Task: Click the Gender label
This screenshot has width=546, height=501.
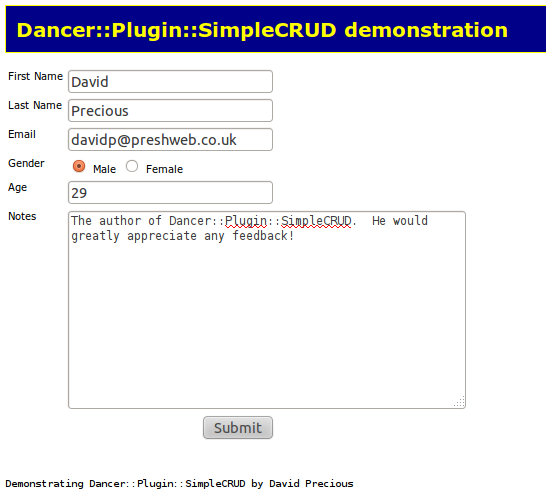Action: pos(26,163)
